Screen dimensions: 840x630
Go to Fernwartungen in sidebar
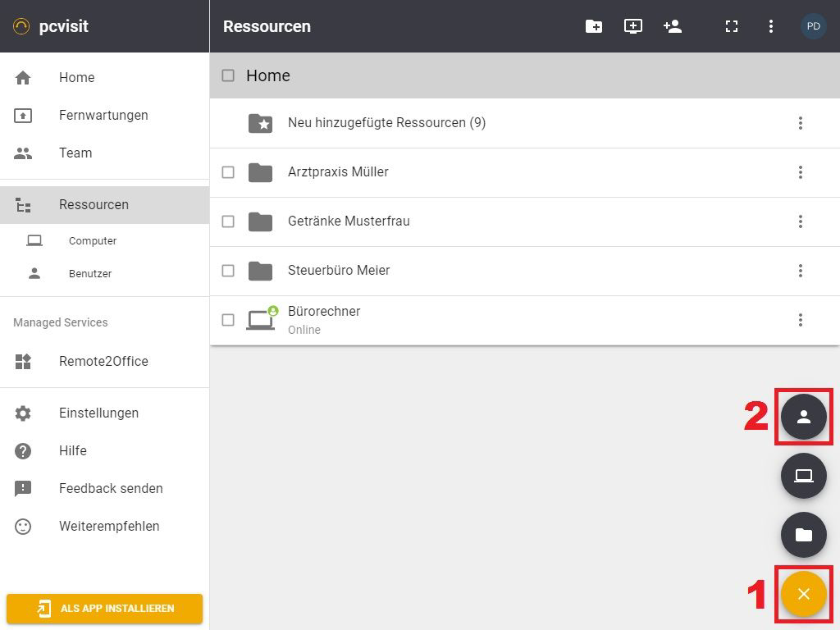103,116
